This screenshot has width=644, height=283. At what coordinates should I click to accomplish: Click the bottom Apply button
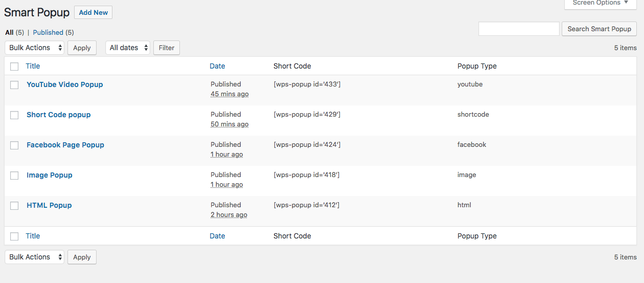[82, 257]
